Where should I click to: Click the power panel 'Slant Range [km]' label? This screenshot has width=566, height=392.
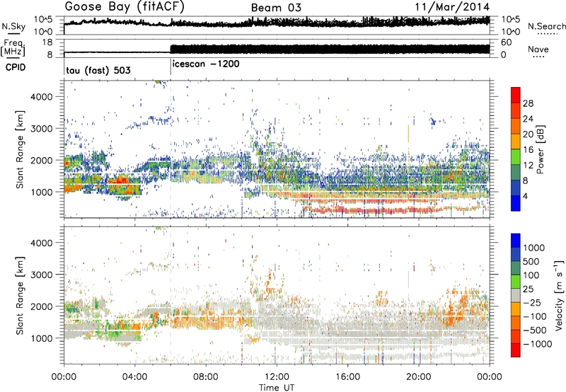point(20,149)
